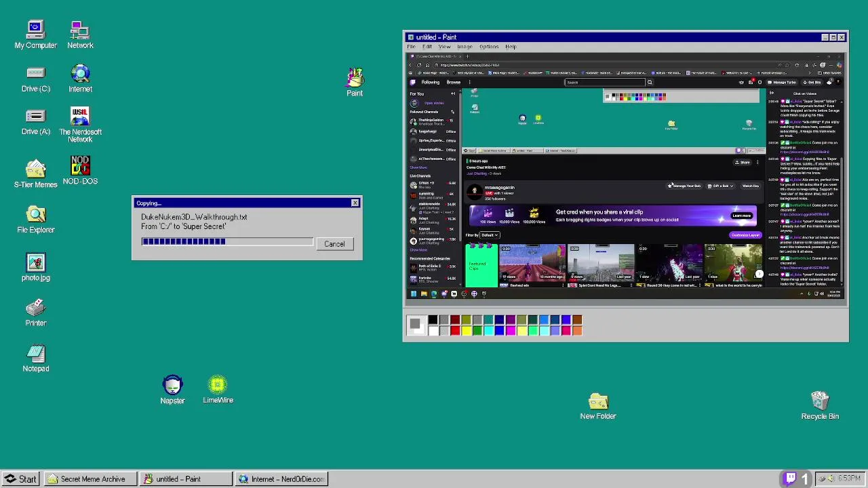868x488 pixels.
Task: Click the taskbar clock showing 5:53PM
Action: 850,479
